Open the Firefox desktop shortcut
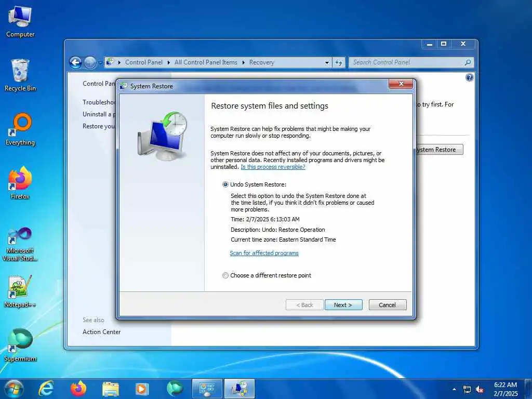Screen dimensions: 532x399 click(x=20, y=183)
